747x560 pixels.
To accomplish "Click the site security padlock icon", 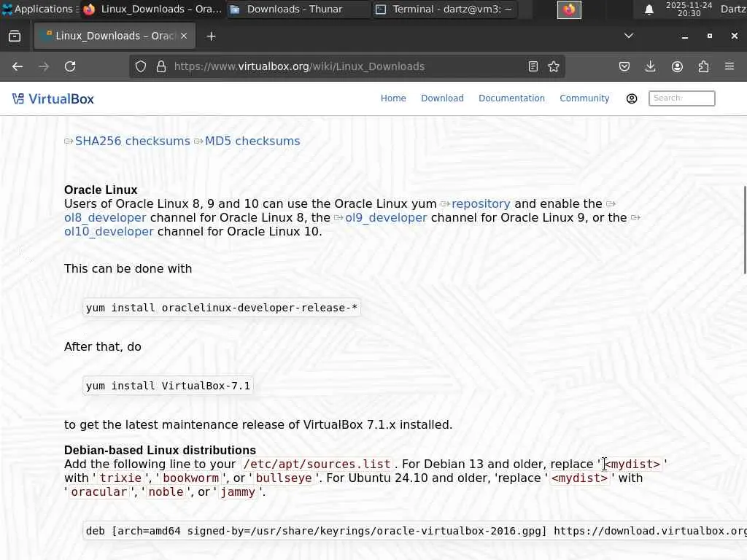I will pos(161,66).
